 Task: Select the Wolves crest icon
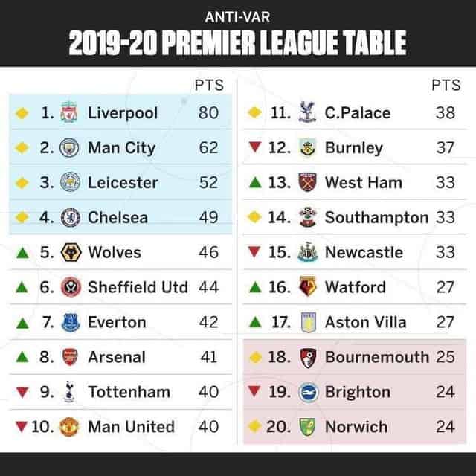[71, 252]
